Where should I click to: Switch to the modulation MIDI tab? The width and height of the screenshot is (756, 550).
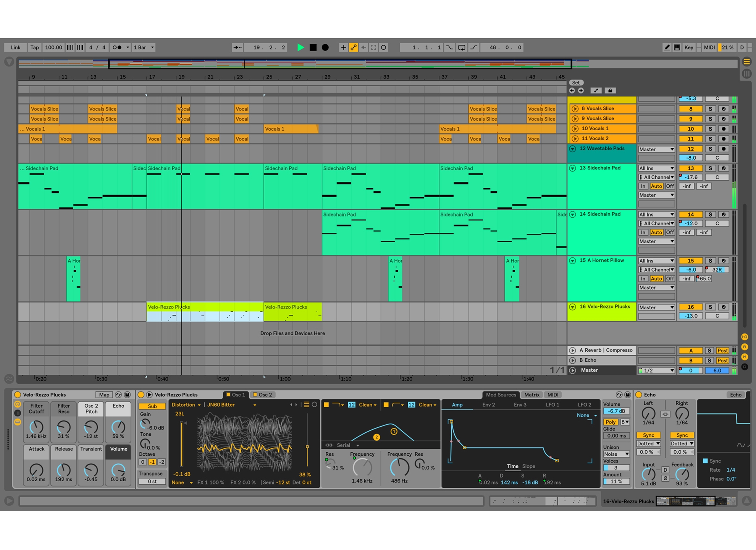coord(552,395)
